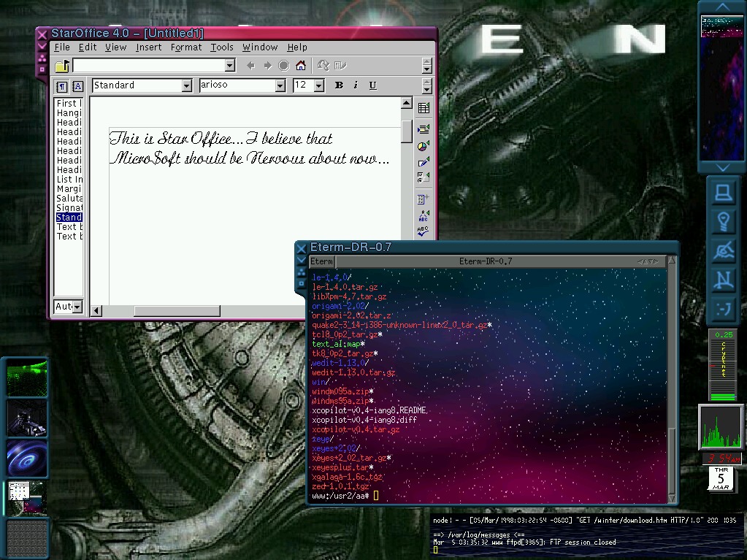Open the font size 12 dropdown

click(x=319, y=85)
